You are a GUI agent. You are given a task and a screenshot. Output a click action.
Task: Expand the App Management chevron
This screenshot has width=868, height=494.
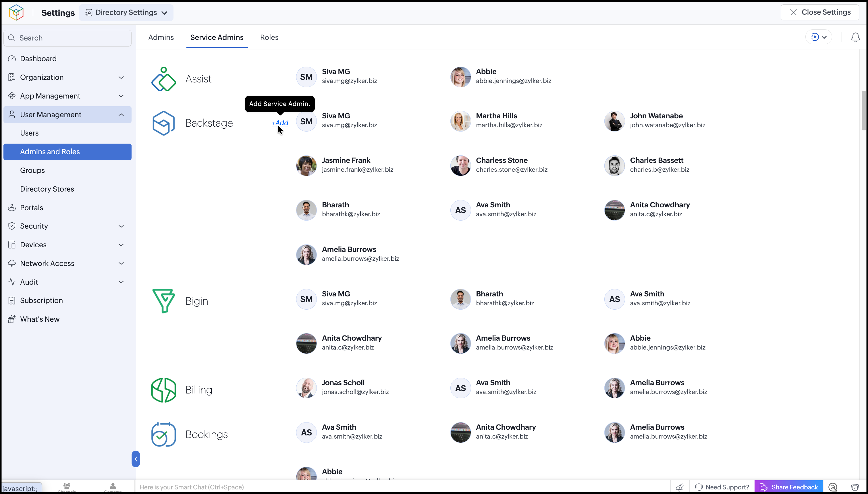121,96
